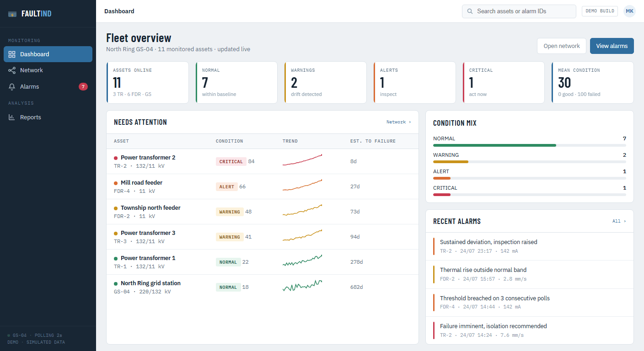Expand the Network link in Needs Attention

pos(399,122)
